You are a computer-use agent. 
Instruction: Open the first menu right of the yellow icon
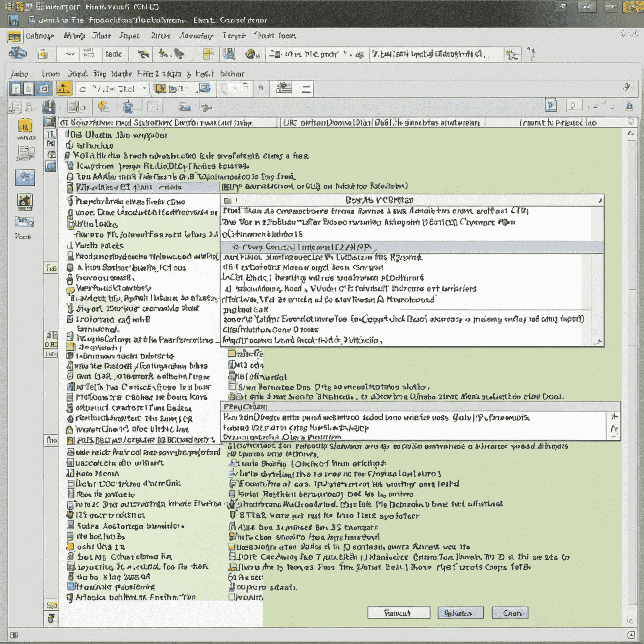(40, 36)
